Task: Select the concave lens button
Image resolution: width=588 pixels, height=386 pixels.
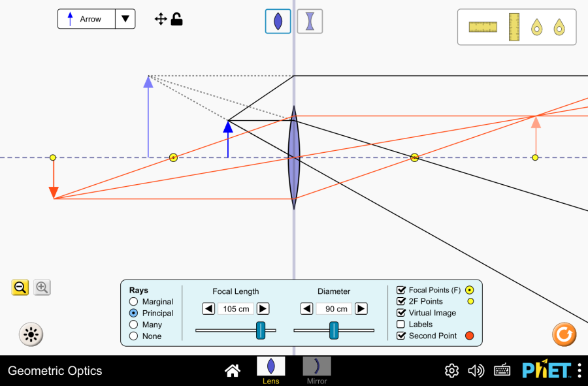Action: click(310, 21)
